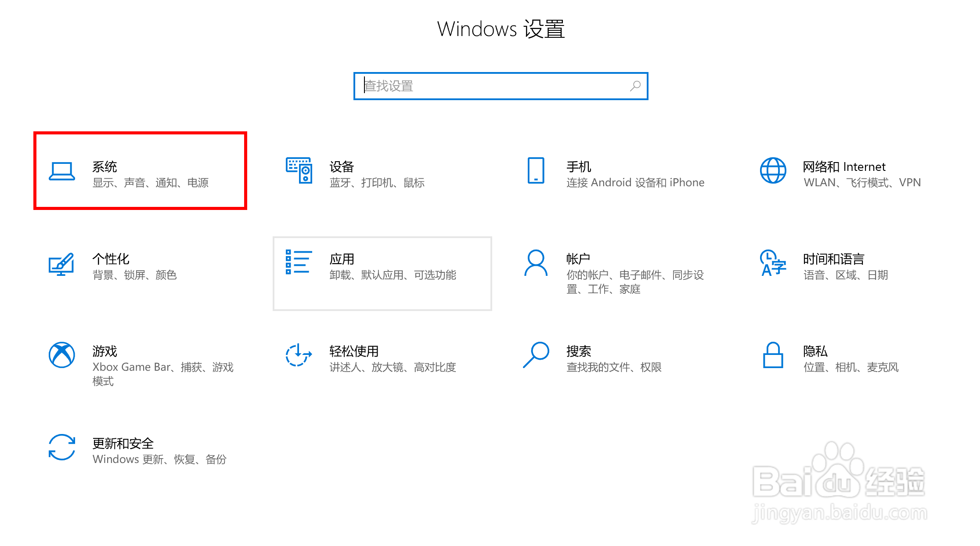Click the System laptop icon
This screenshot has width=980, height=546.
click(x=62, y=171)
